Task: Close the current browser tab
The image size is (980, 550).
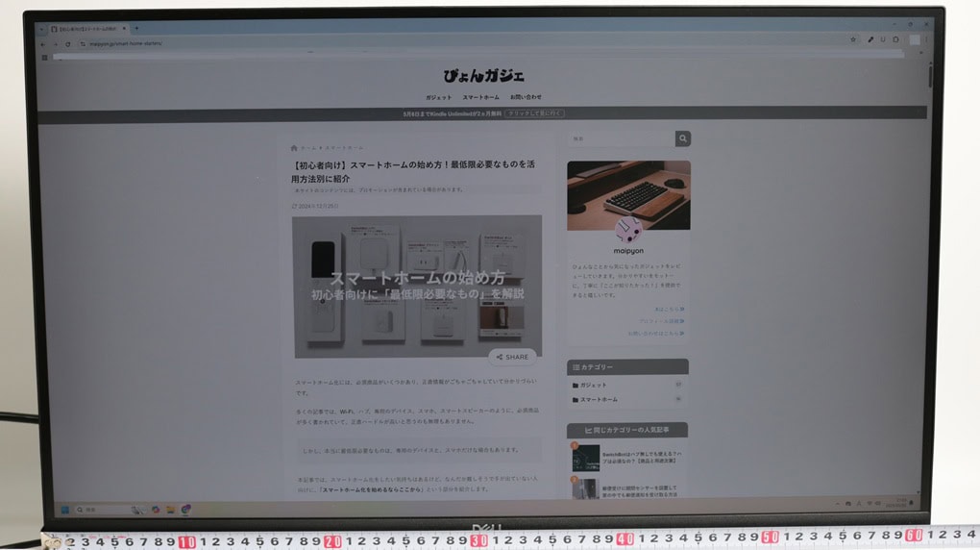Action: click(x=124, y=28)
